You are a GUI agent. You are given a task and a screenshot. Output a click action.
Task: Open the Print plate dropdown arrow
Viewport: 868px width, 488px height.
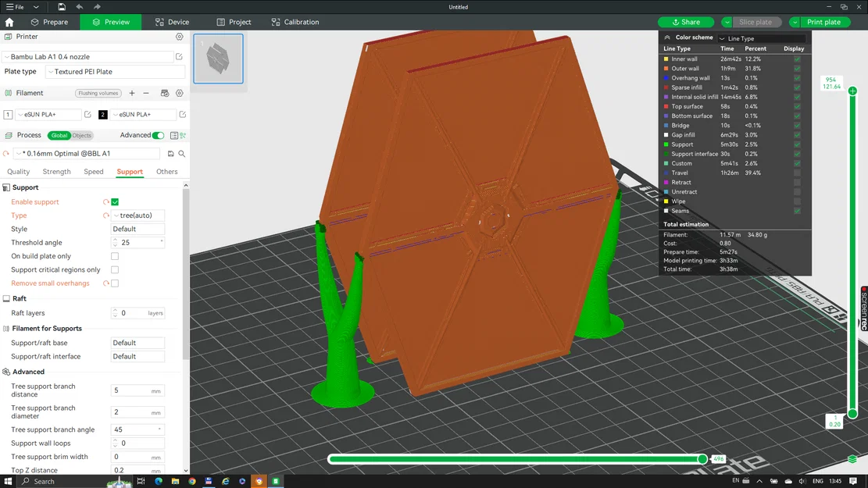795,22
